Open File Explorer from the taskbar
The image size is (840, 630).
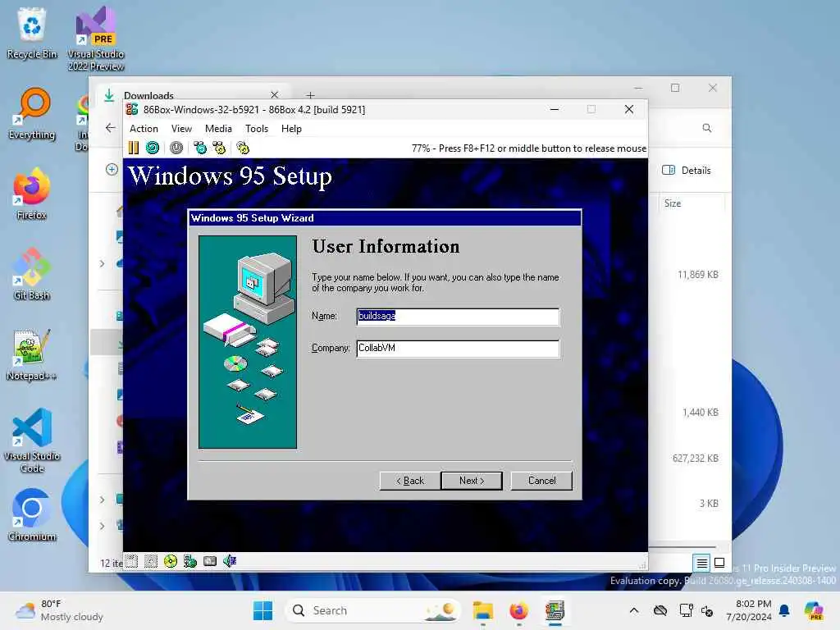tap(482, 610)
